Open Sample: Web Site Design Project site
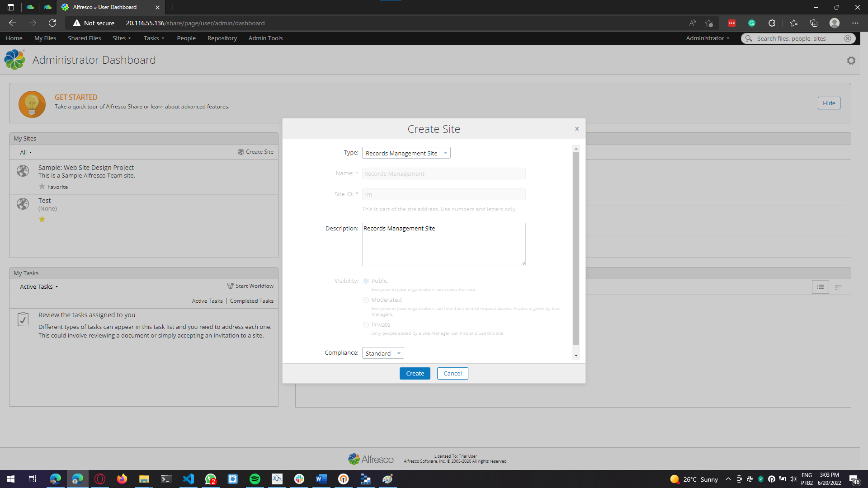This screenshot has width=868, height=488. [86, 168]
